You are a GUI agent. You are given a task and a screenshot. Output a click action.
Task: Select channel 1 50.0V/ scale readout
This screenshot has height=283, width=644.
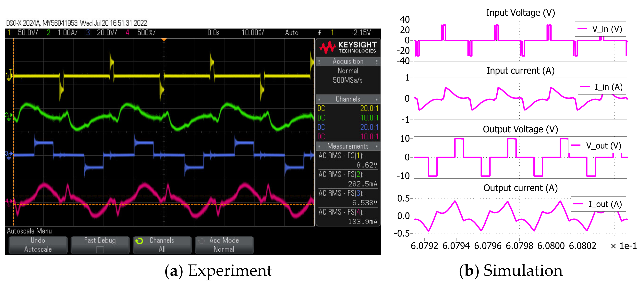click(28, 33)
